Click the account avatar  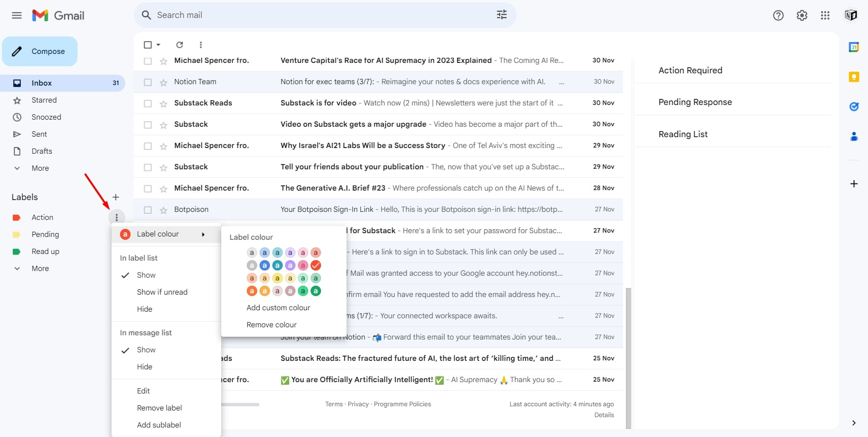[x=851, y=15]
